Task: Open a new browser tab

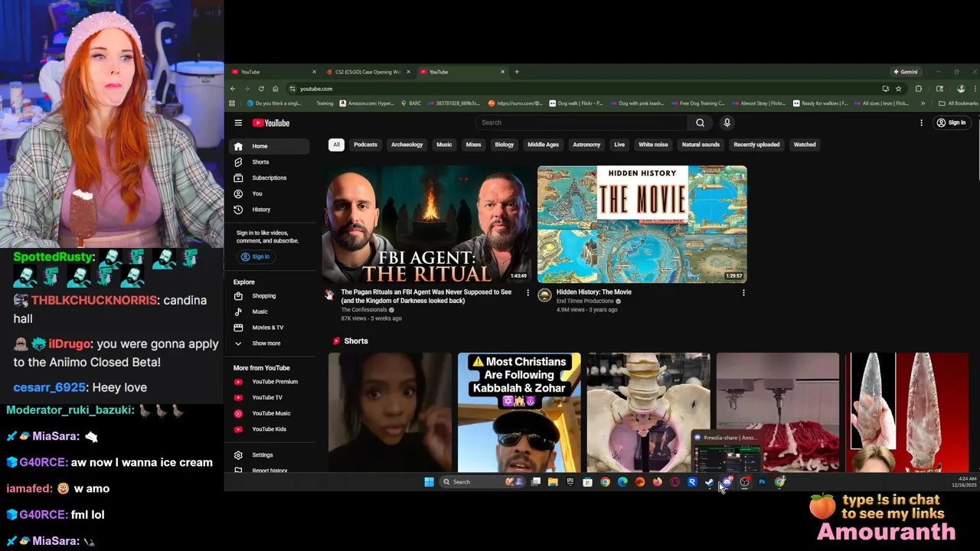Action: (517, 72)
